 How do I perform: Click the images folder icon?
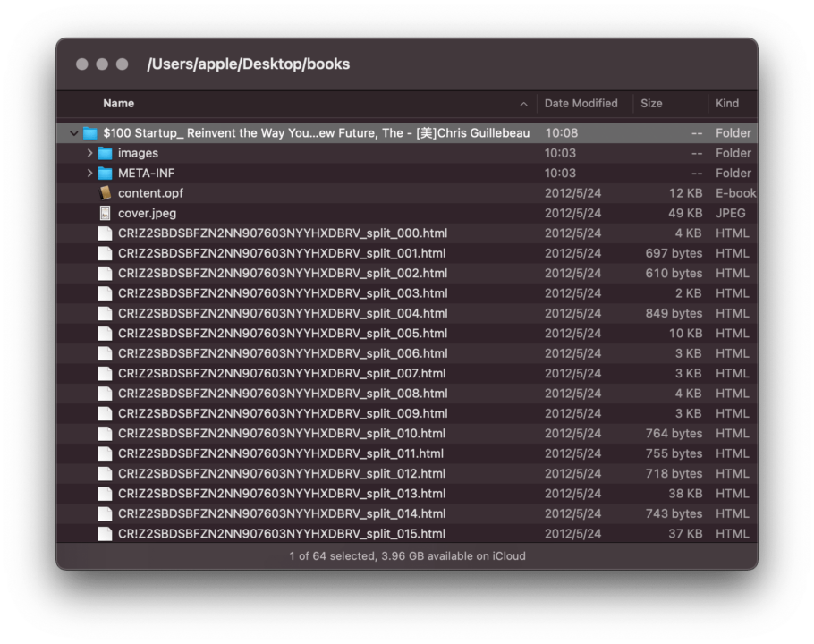click(x=106, y=153)
